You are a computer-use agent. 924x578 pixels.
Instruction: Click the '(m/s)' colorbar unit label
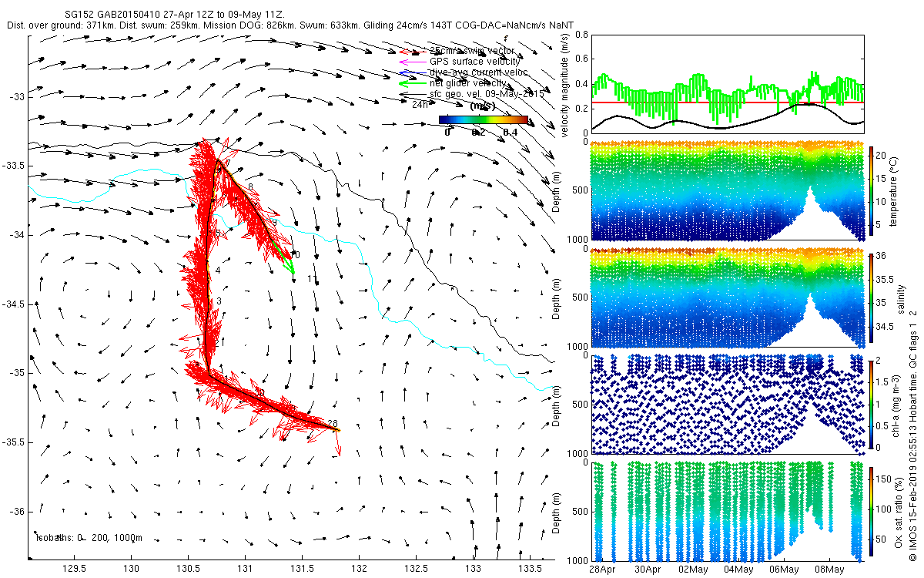(x=483, y=106)
